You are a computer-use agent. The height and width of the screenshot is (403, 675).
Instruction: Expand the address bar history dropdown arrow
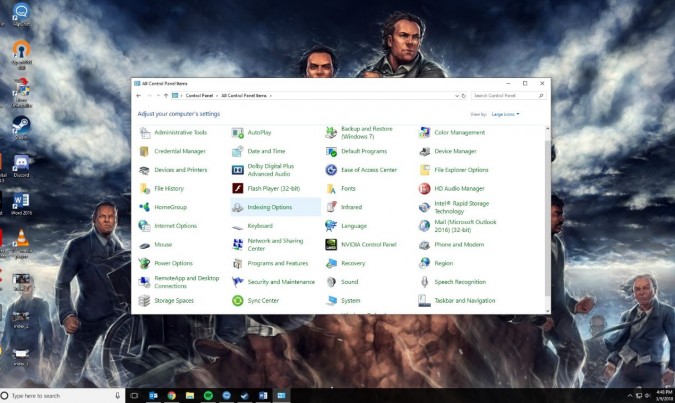pos(456,96)
